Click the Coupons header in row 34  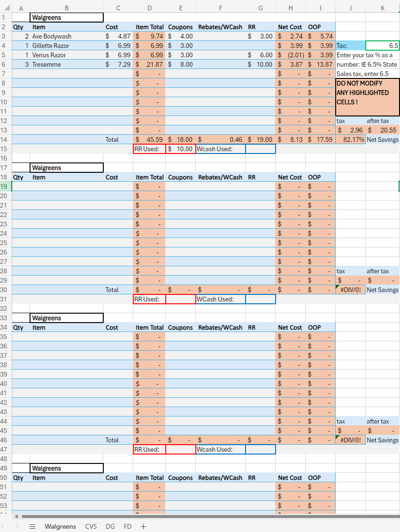pos(180,327)
